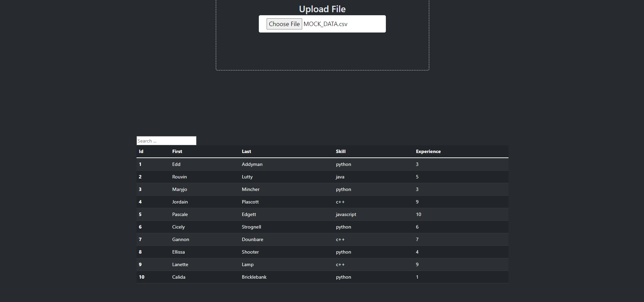Viewport: 644px width, 302px height.
Task: Select first name Jordain
Action: pos(180,202)
